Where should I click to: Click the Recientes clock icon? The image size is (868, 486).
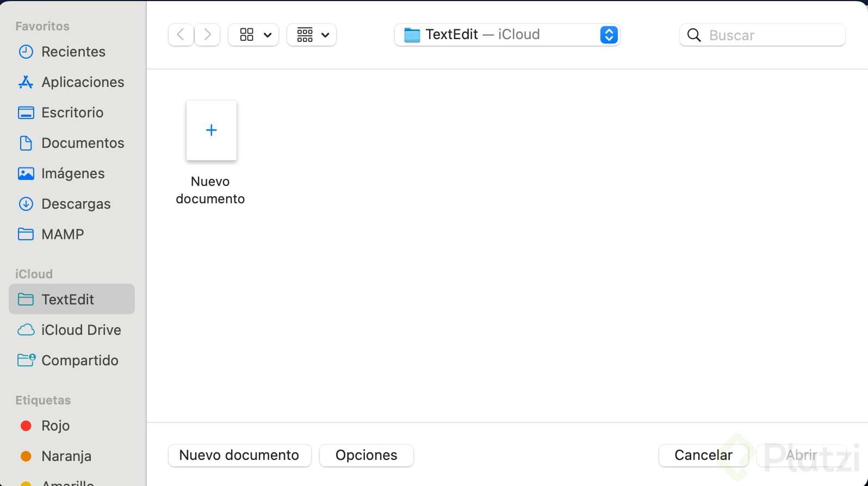click(x=26, y=52)
